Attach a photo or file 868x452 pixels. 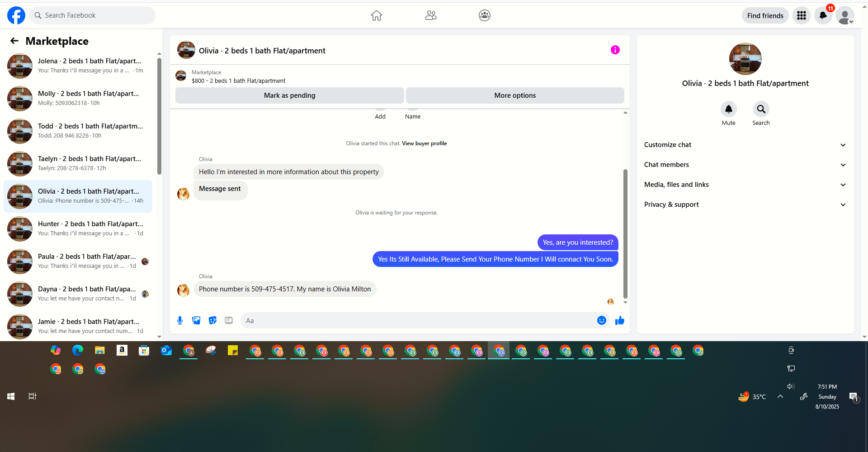pyautogui.click(x=196, y=320)
